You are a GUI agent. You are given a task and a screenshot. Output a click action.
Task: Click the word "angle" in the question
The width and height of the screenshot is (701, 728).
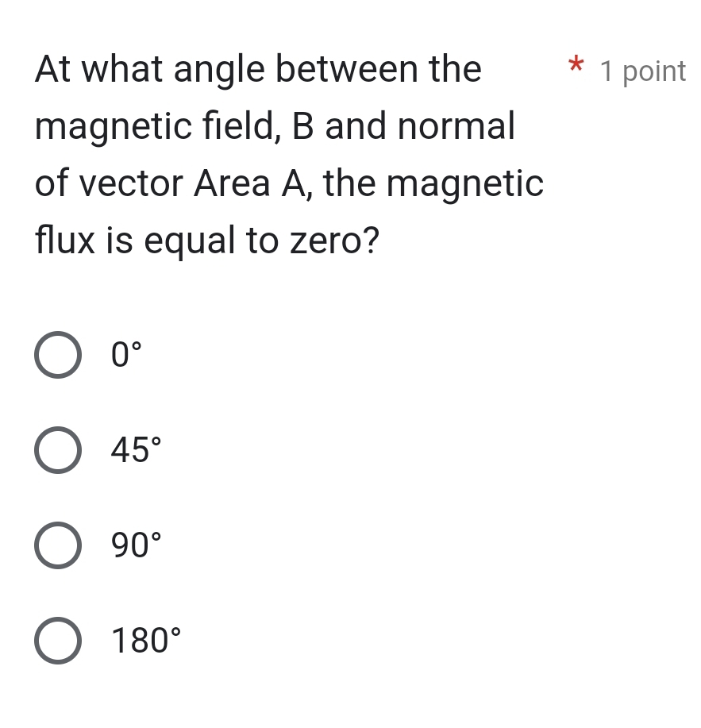pyautogui.click(x=218, y=71)
